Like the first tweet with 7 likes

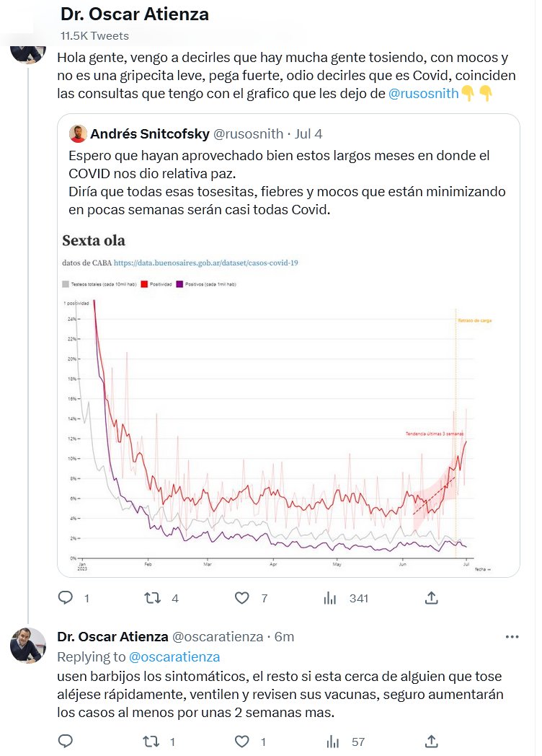pyautogui.click(x=243, y=597)
